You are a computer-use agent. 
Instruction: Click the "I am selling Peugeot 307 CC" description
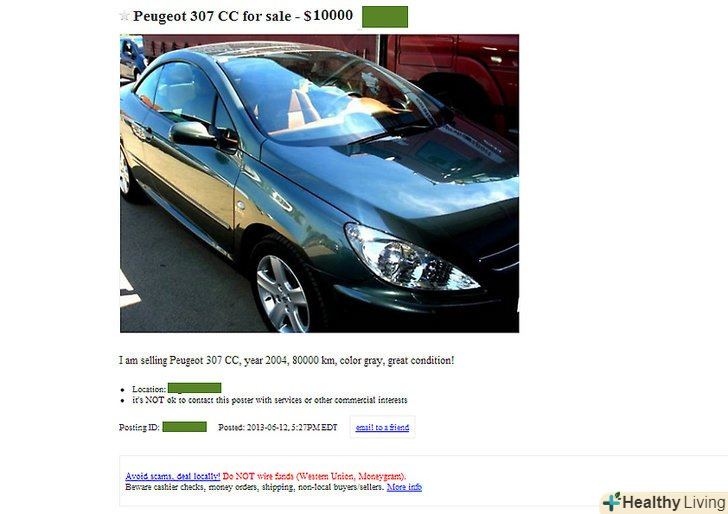pyautogui.click(x=286, y=360)
